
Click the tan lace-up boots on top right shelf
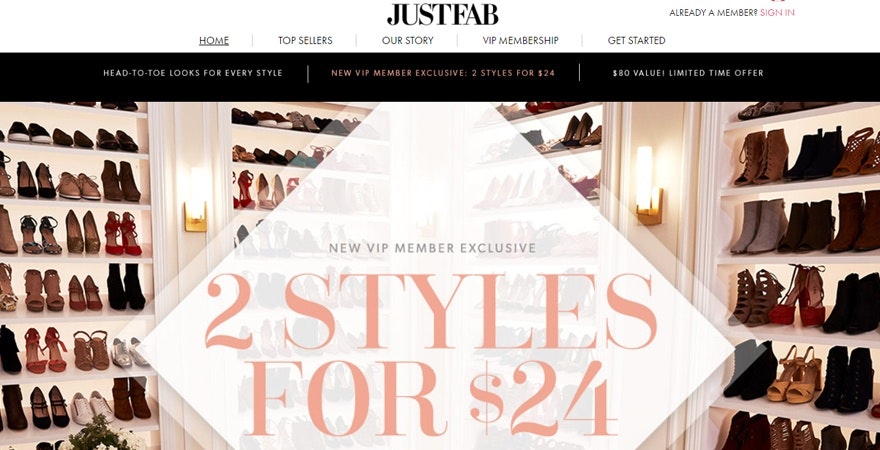(x=761, y=158)
